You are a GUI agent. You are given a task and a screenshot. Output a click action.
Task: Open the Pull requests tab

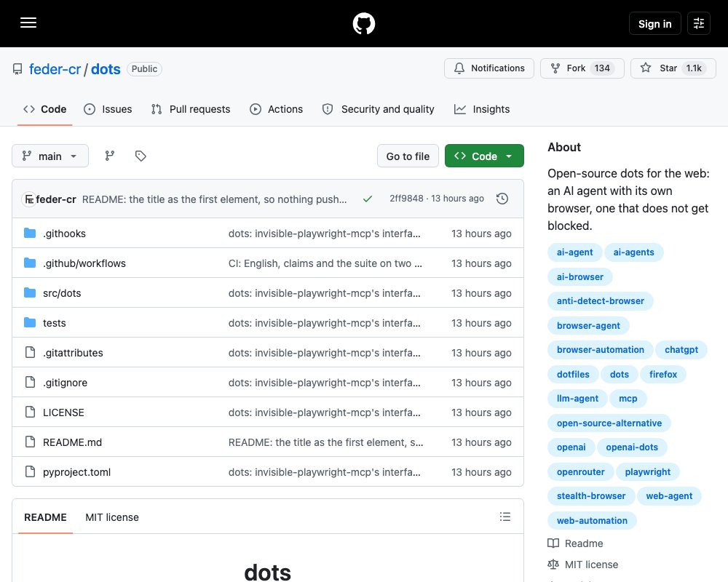[191, 109]
